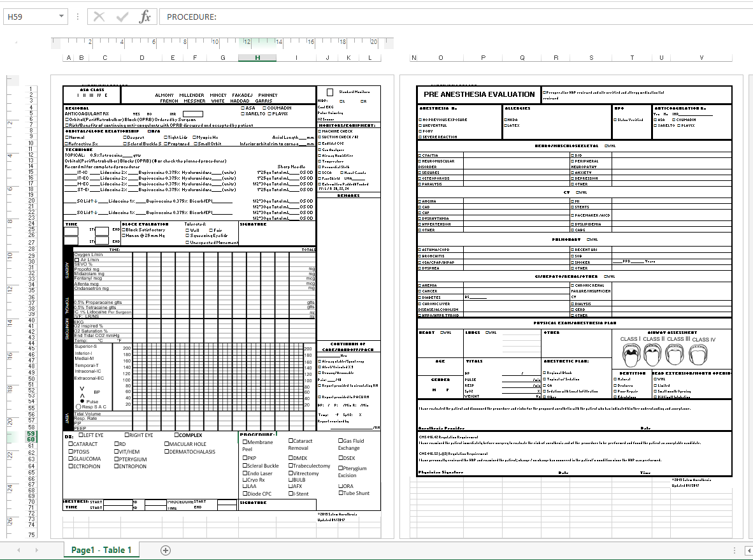The height and width of the screenshot is (560, 753).
Task: Click the FAKADEJ surgeon name
Action: click(x=243, y=96)
